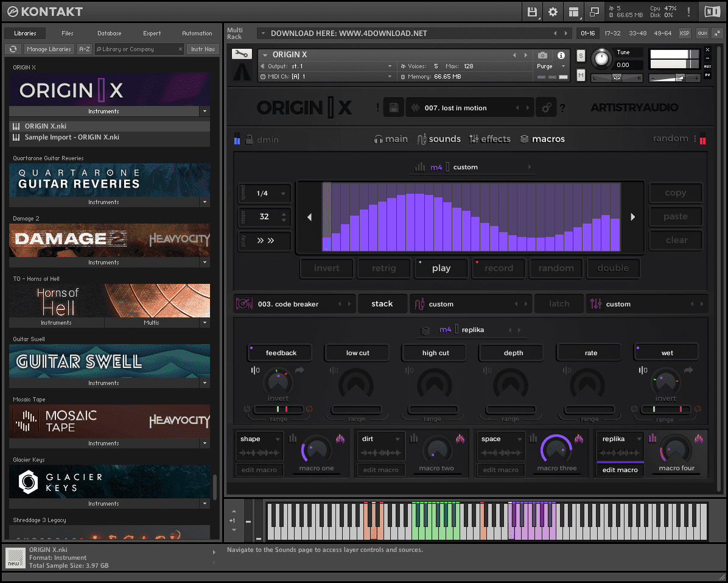This screenshot has width=728, height=583.
Task: Click the clear button
Action: click(x=676, y=240)
